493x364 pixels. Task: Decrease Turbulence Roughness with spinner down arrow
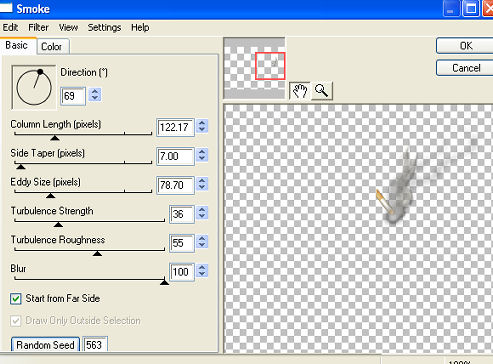click(202, 246)
